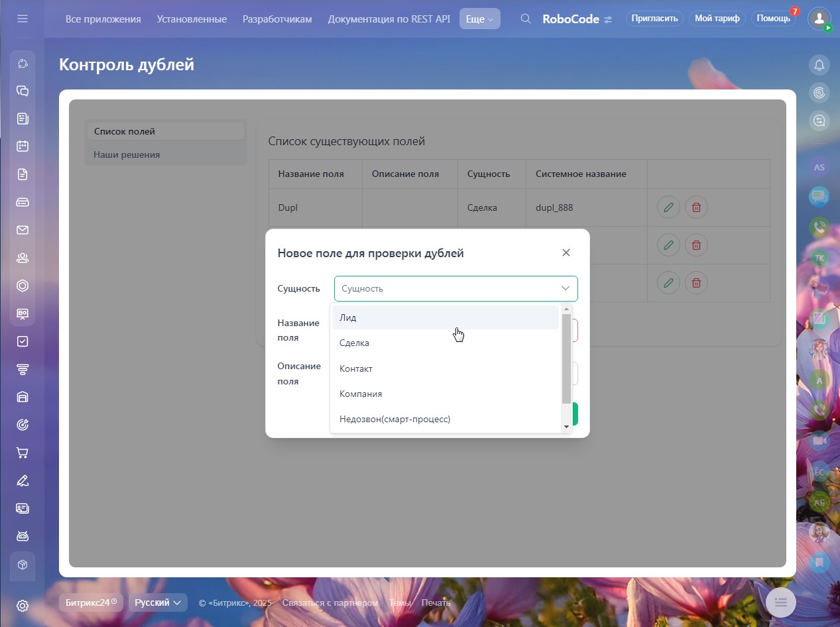
Task: Open the calendar icon in left sidebar
Action: (x=23, y=146)
